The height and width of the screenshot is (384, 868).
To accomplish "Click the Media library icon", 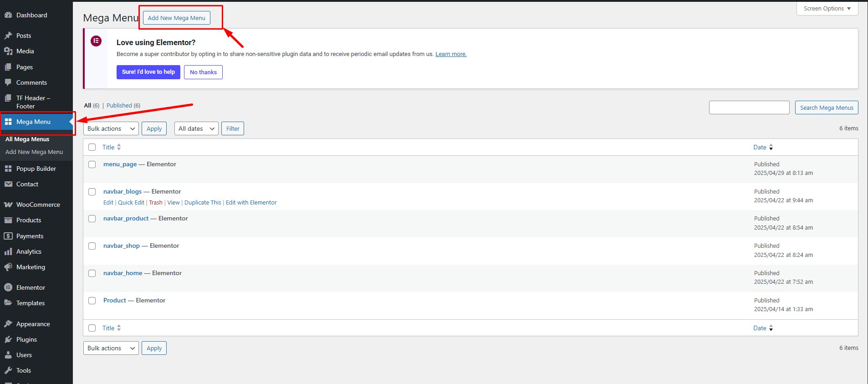I will pyautogui.click(x=8, y=51).
